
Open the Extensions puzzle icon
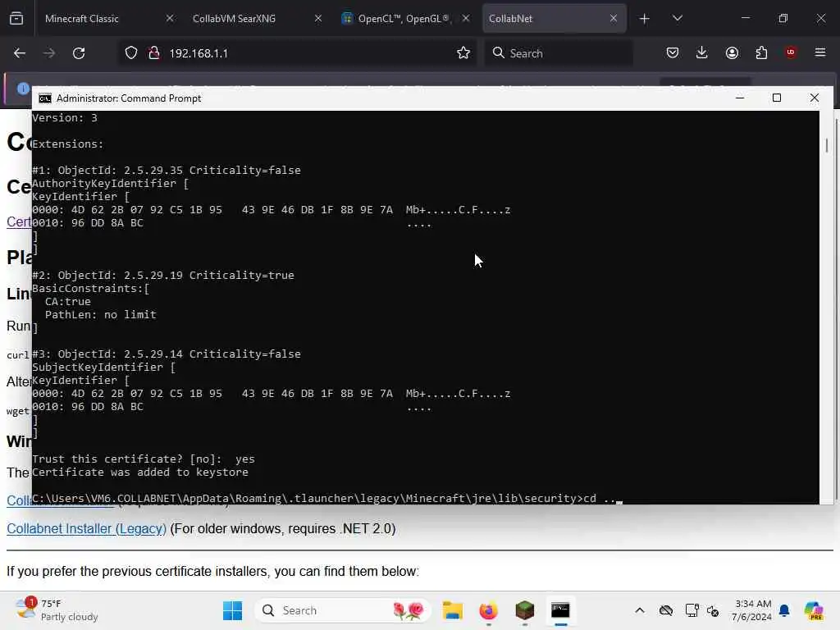click(x=761, y=52)
